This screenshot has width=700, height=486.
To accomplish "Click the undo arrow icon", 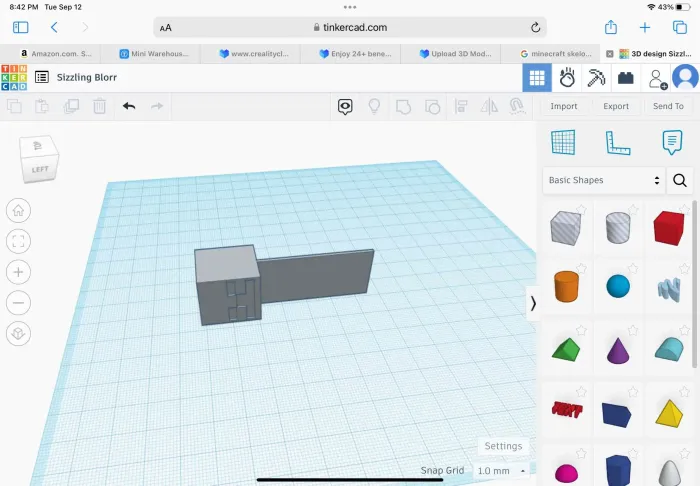I will pyautogui.click(x=129, y=106).
